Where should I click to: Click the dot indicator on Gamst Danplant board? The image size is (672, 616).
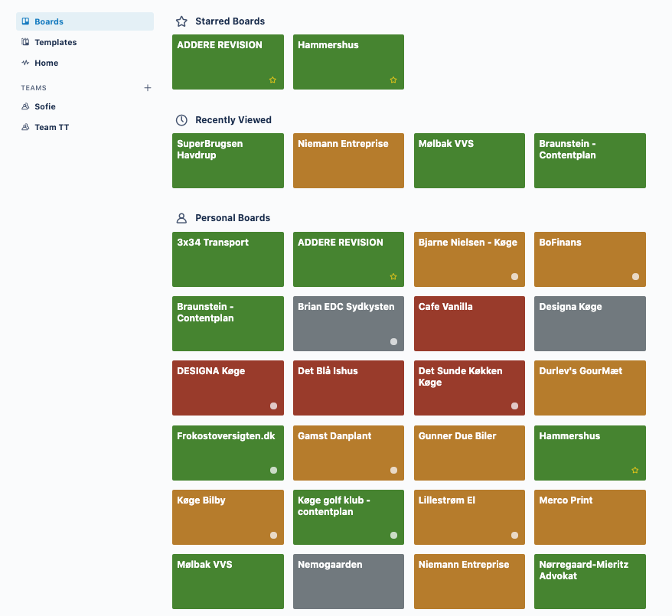(x=394, y=471)
